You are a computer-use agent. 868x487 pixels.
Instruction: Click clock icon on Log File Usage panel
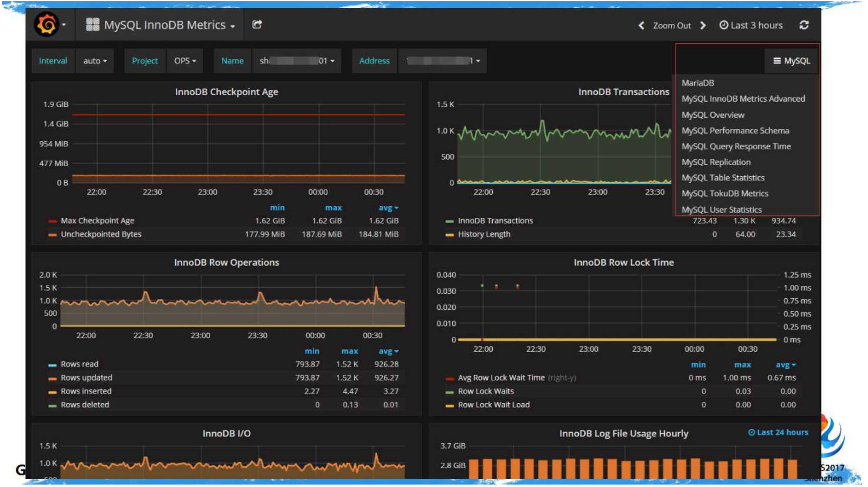click(752, 432)
